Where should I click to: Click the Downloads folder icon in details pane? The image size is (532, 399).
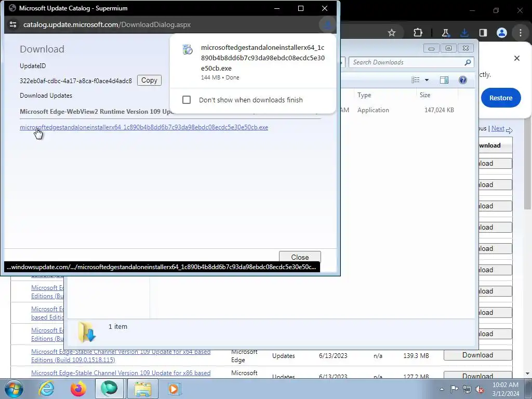87,332
